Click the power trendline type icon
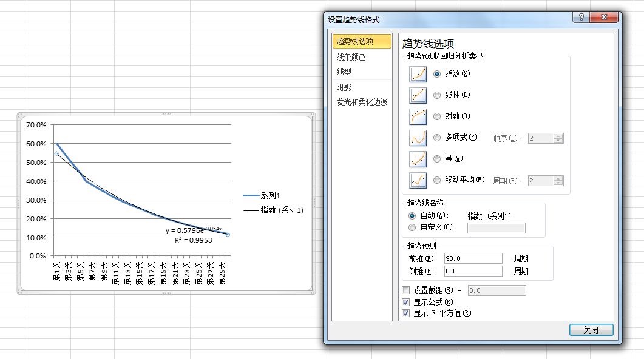Image resolution: width=644 pixels, height=359 pixels. (418, 159)
